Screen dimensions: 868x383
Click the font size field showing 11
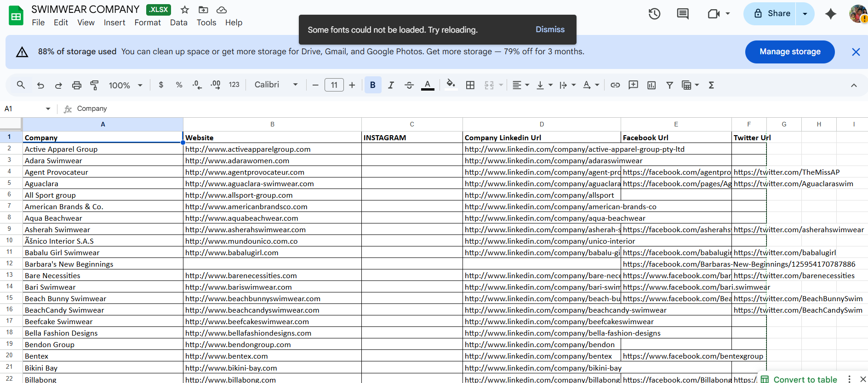coord(334,85)
